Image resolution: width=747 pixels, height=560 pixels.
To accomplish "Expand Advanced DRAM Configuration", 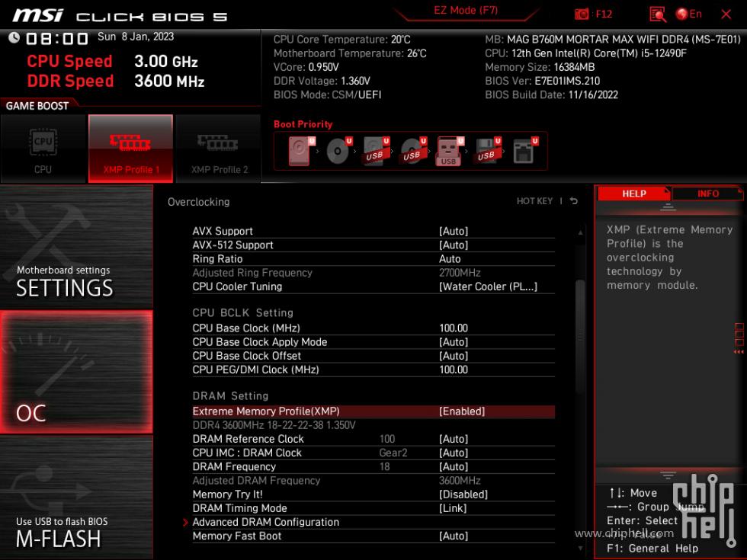I will point(265,522).
